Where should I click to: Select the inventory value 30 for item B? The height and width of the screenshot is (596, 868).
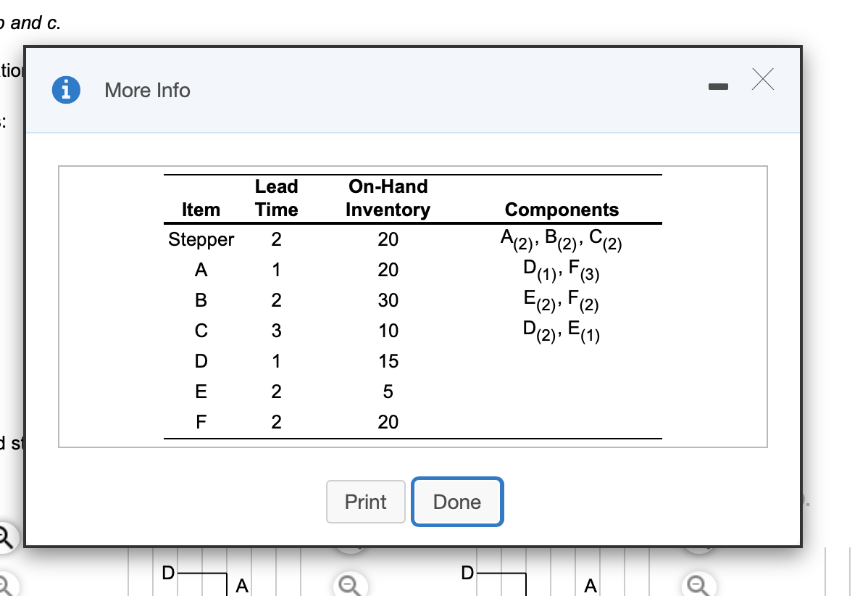tap(388, 300)
